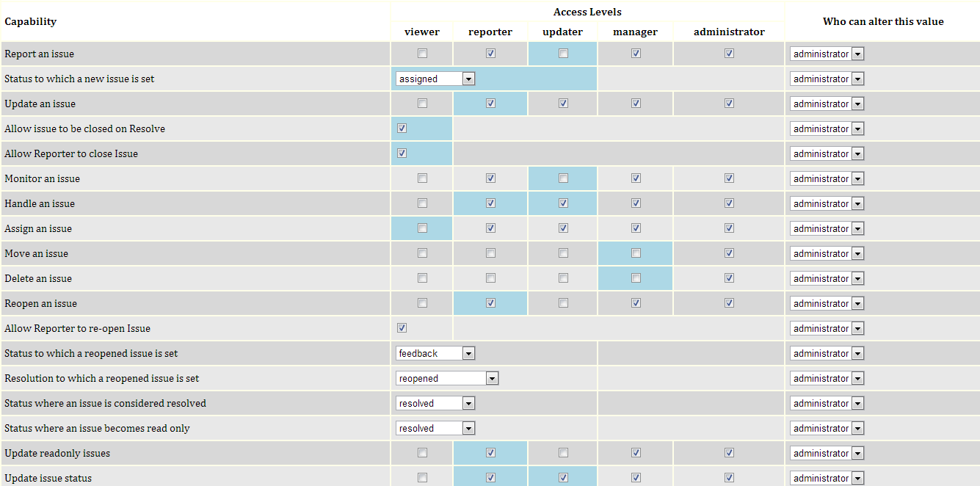Open new issue status dropdown showing assigned
The width and height of the screenshot is (980, 486).
pos(435,79)
